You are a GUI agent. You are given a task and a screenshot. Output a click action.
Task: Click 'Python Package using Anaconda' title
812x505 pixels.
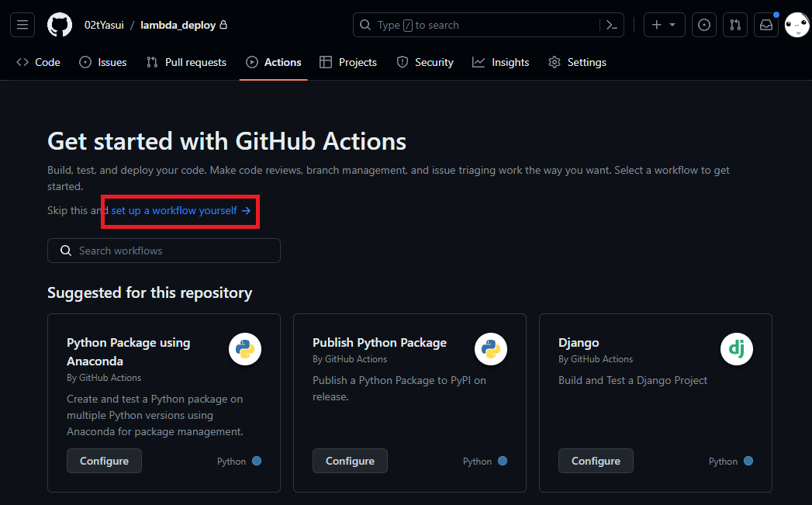tap(129, 351)
